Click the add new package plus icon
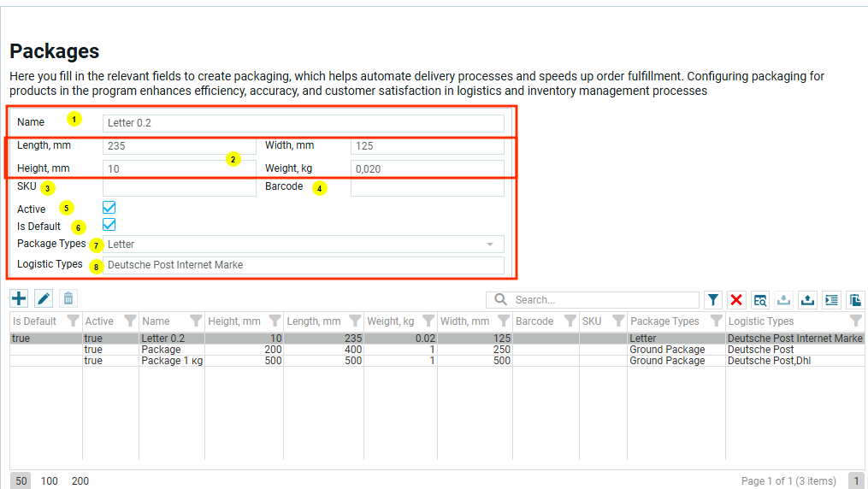This screenshot has height=489, width=868. pos(19,298)
